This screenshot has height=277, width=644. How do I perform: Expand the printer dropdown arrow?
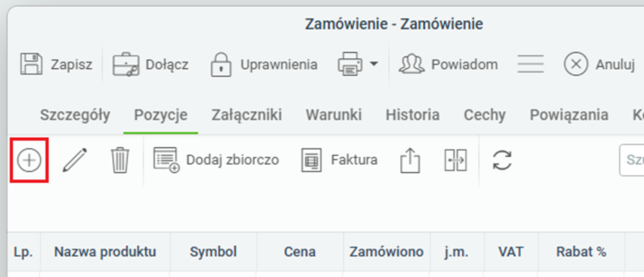[373, 64]
